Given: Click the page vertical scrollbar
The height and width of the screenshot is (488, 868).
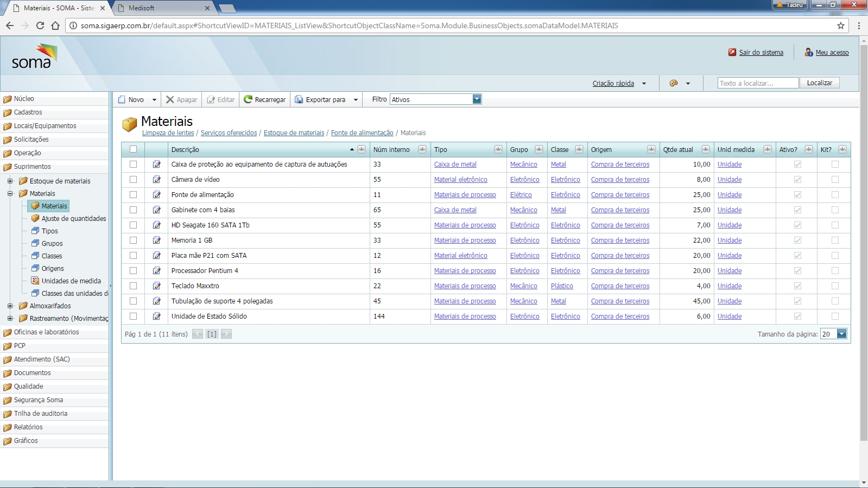Looking at the screenshot, I should 864,244.
